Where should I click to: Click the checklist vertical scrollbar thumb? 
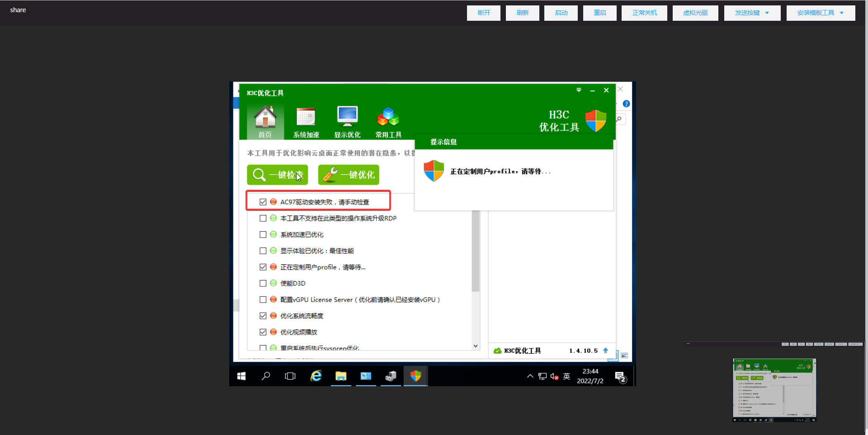tap(476, 251)
